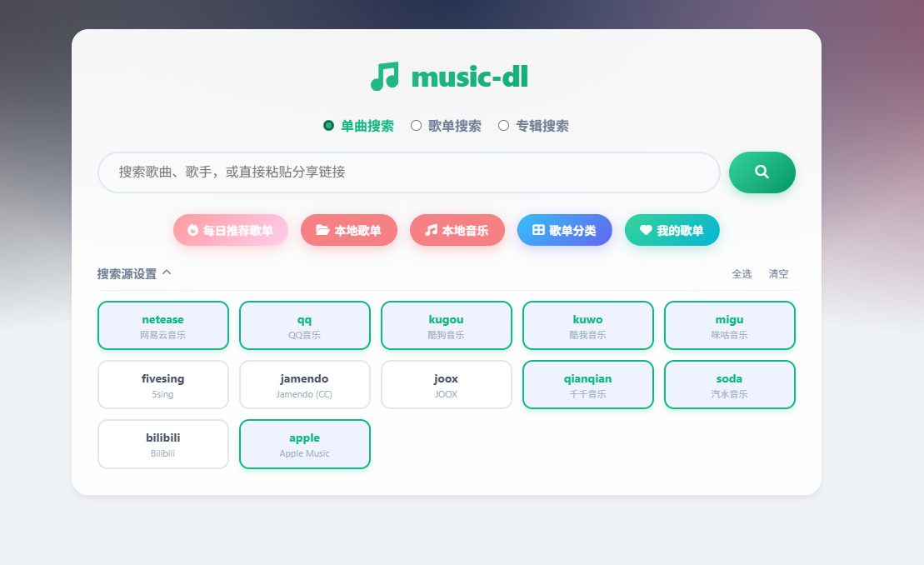This screenshot has height=565, width=924.
Task: Select the 专辑搜索 radio option
Action: 503,126
